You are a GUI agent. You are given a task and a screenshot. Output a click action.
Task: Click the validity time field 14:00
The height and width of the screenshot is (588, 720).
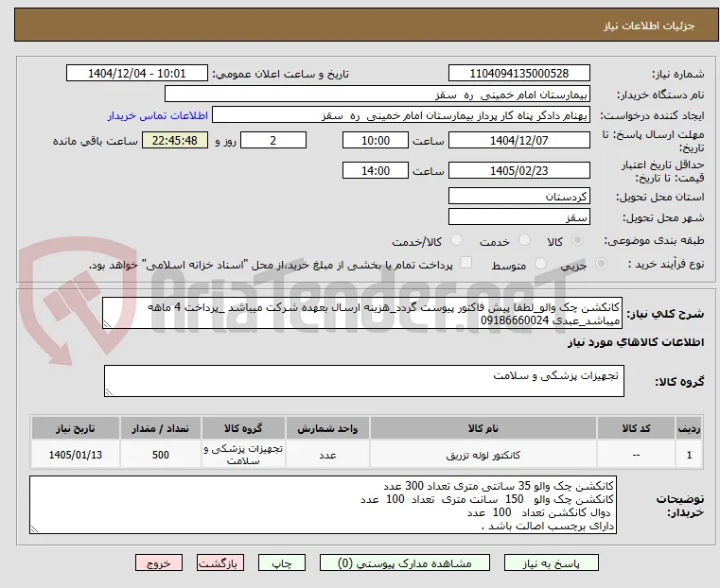376,170
